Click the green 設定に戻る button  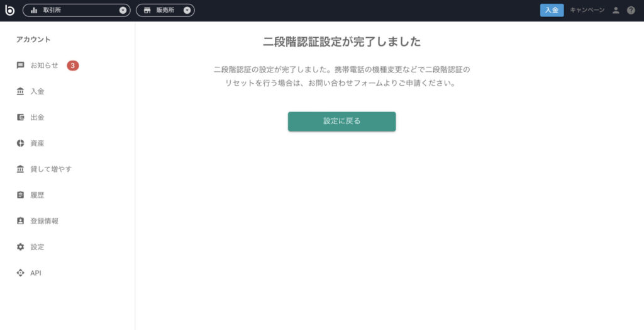pyautogui.click(x=341, y=122)
